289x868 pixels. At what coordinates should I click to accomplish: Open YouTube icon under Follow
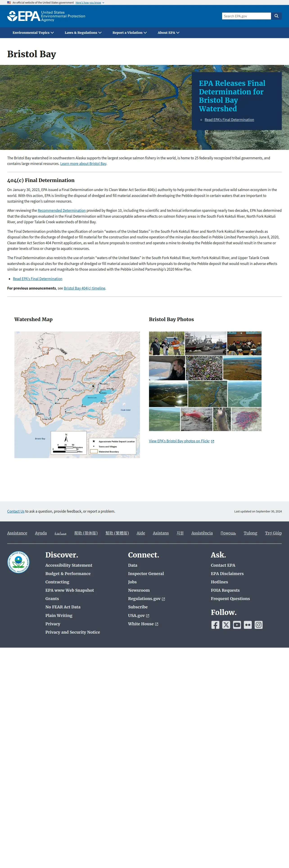coord(237,625)
